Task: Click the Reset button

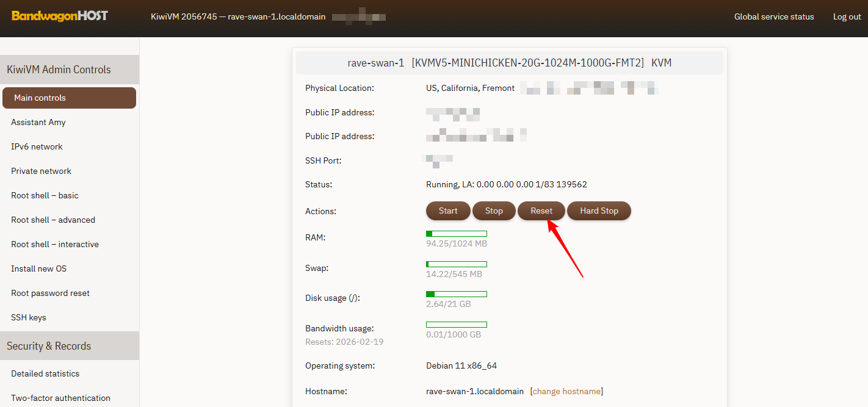Action: [541, 211]
